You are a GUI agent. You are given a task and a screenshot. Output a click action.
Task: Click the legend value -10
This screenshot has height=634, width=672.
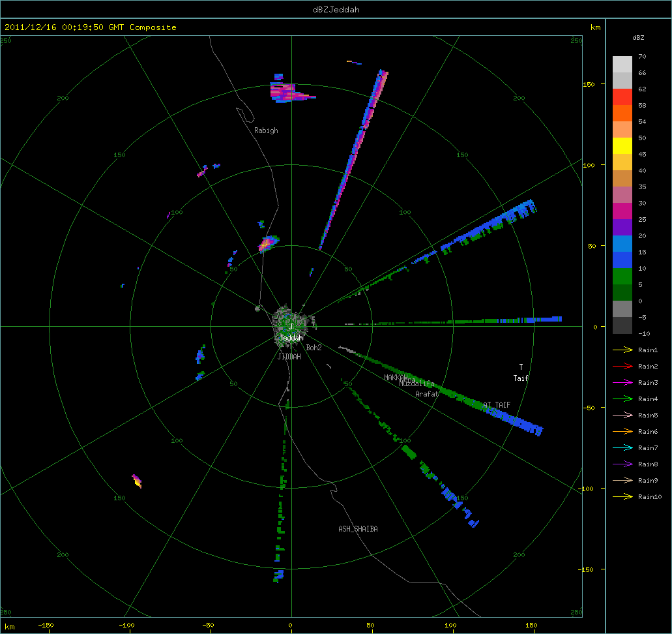pos(644,333)
